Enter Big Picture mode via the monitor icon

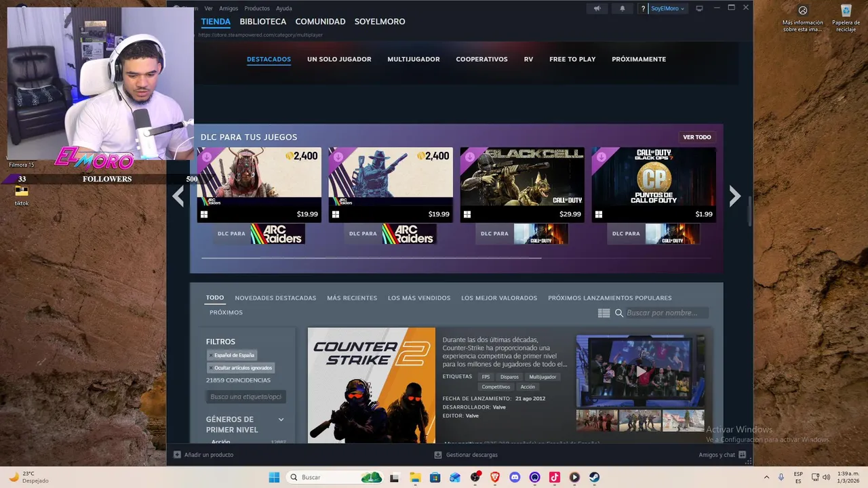pyautogui.click(x=700, y=8)
